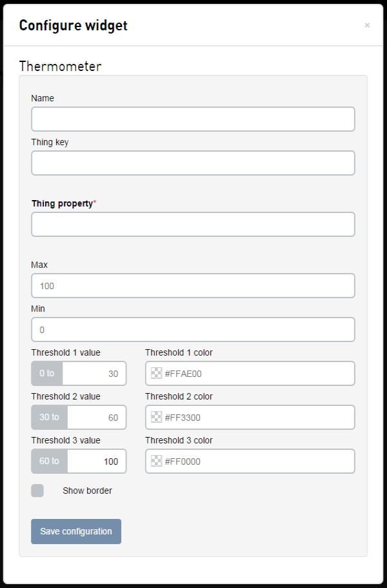The width and height of the screenshot is (387, 588).
Task: Select the Thing property field
Action: [193, 225]
